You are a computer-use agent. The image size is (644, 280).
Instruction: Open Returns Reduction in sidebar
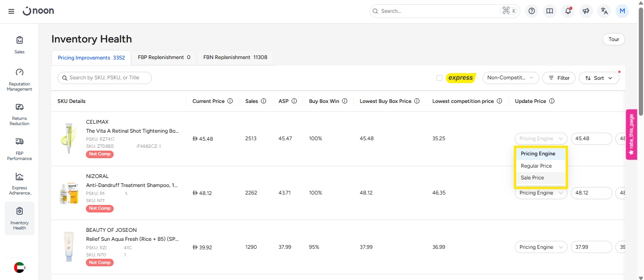click(x=19, y=114)
